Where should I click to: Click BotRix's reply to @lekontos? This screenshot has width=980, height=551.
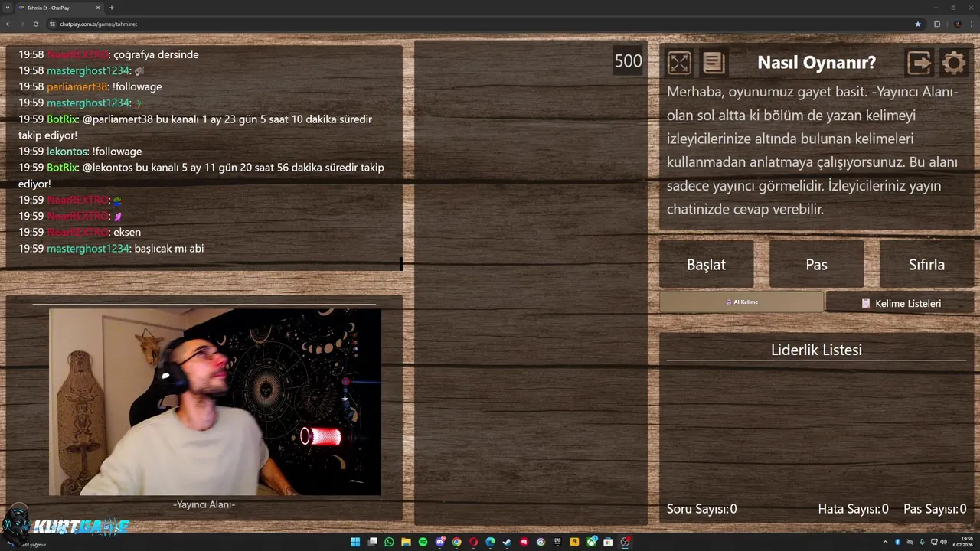coord(201,175)
